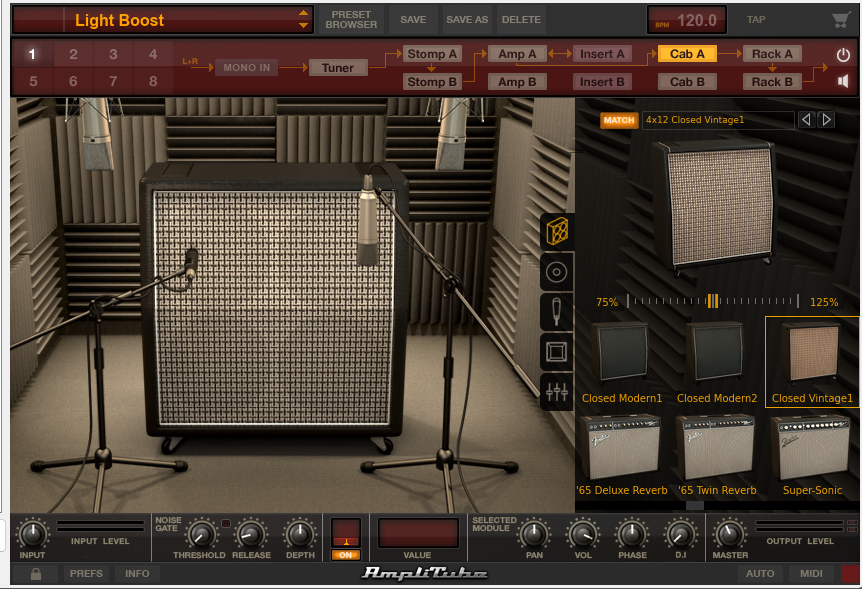Viewport: 862px width, 589px height.
Task: Select the Cab A module
Action: point(687,54)
